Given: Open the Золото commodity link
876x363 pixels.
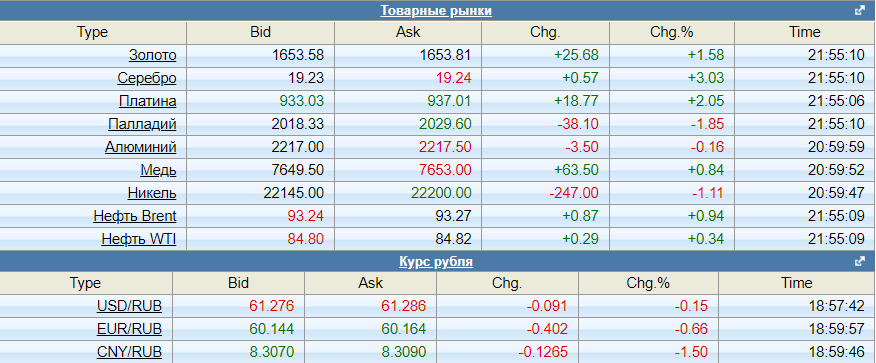Looking at the screenshot, I should 153,55.
